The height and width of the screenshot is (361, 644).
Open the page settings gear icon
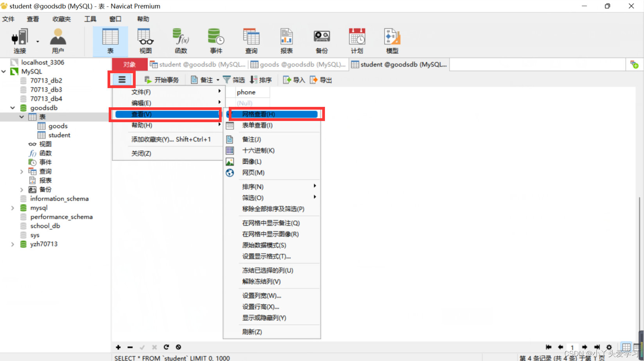[609, 347]
